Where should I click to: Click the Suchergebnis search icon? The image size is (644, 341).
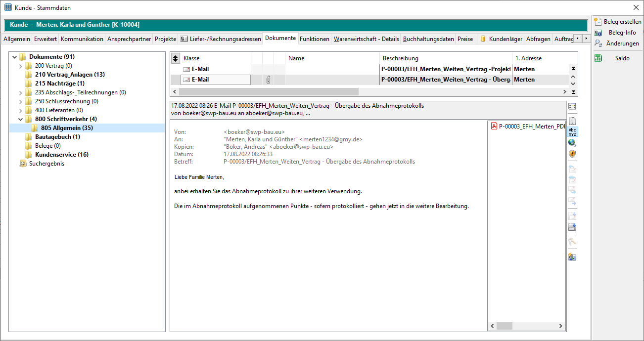click(x=23, y=164)
